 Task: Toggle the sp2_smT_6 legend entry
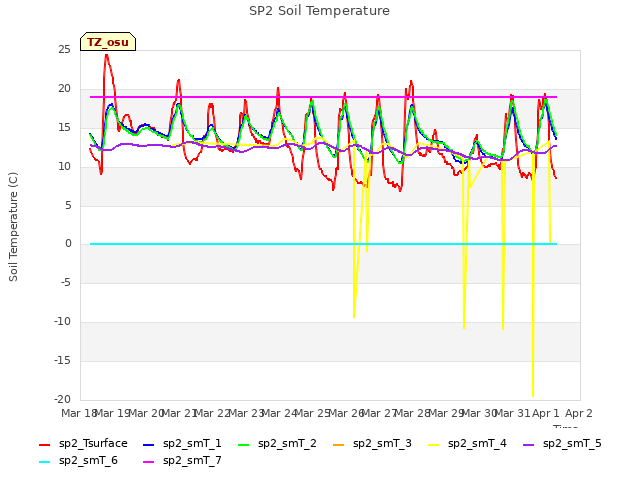78,461
